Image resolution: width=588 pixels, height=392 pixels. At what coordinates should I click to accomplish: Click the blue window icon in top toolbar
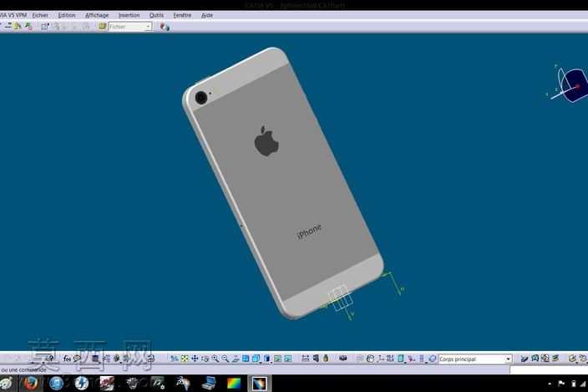[x=44, y=26]
